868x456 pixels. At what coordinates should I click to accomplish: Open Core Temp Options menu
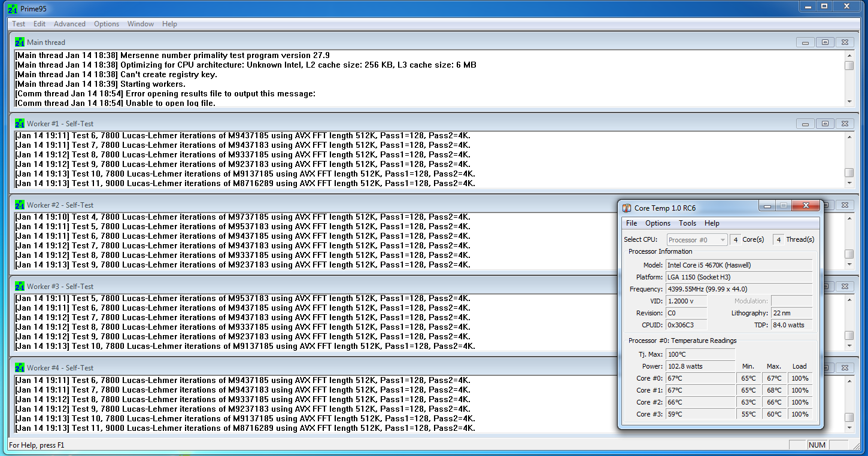[658, 223]
